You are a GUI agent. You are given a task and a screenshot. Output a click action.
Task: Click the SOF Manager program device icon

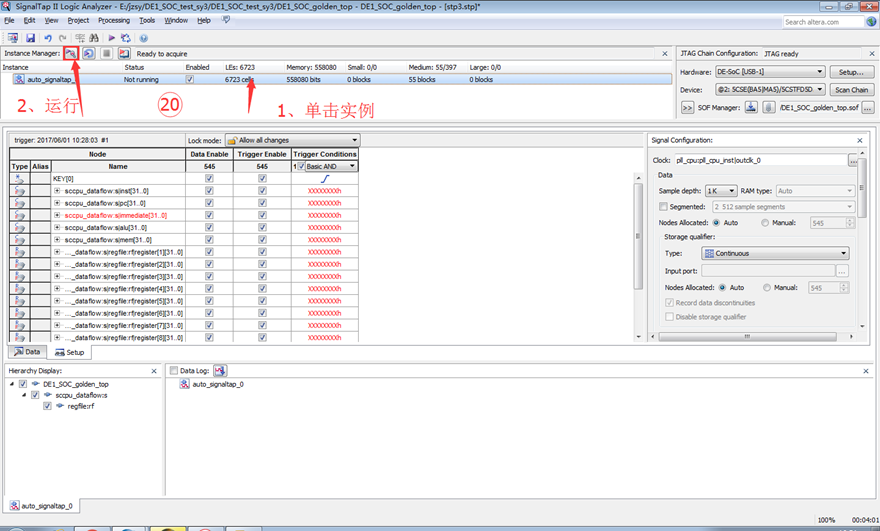(751, 107)
